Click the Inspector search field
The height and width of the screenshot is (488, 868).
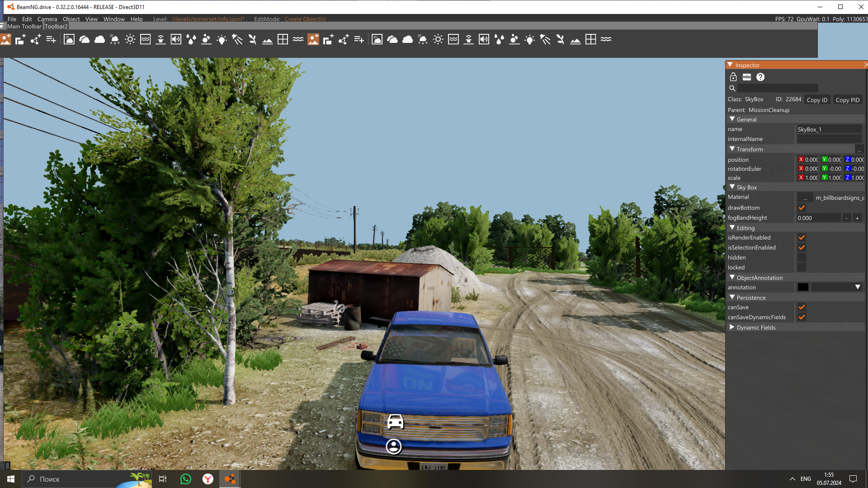[x=778, y=88]
